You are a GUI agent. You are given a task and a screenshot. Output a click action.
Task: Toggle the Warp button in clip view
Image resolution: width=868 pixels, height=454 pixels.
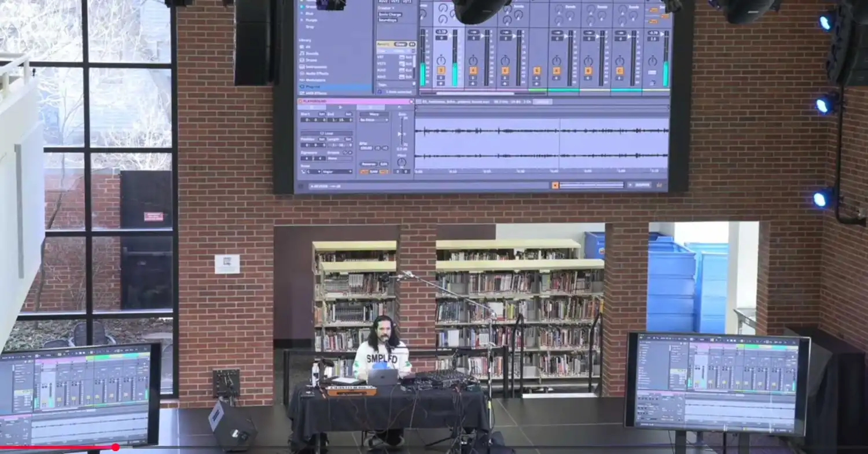click(373, 114)
